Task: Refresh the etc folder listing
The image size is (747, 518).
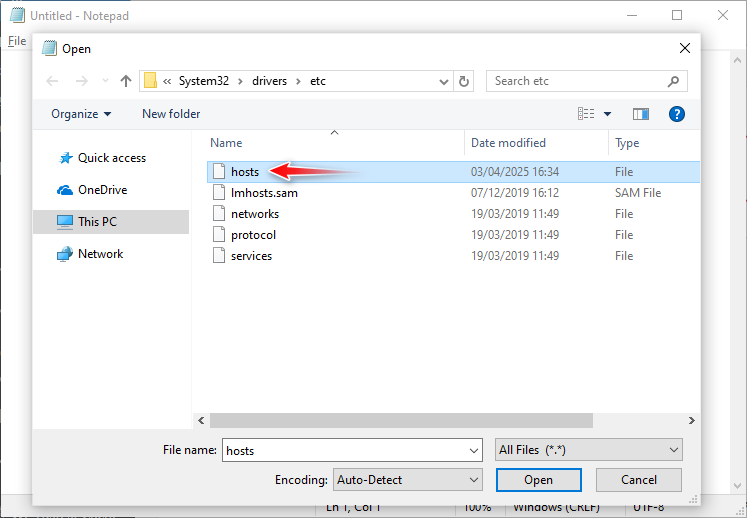Action: click(463, 81)
